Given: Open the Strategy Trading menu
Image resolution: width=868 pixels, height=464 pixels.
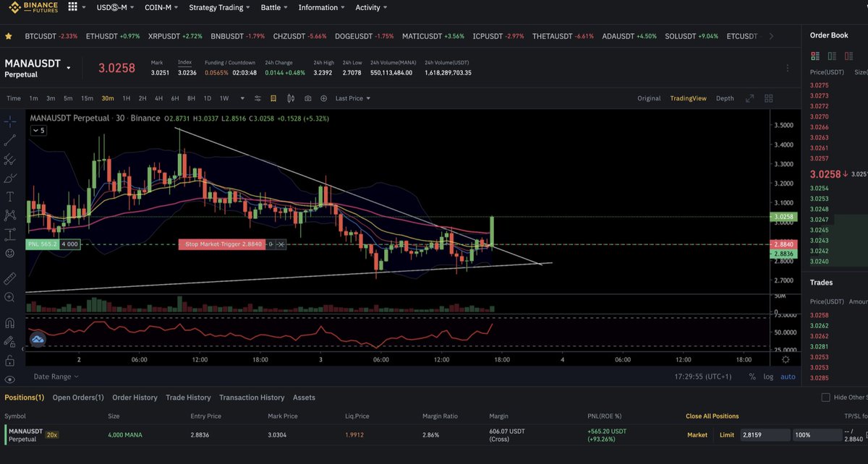Looking at the screenshot, I should 219,7.
